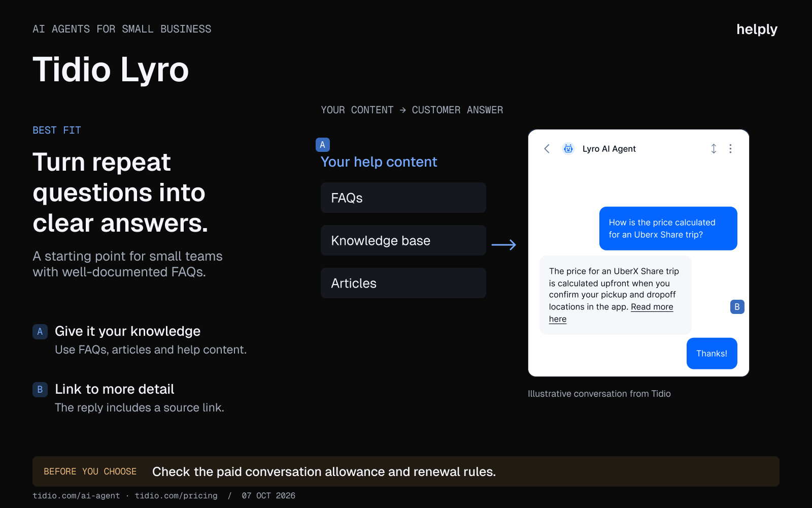Image resolution: width=812 pixels, height=508 pixels.
Task: Click 'Illustrative conversation from Tidio' caption
Action: click(x=599, y=394)
